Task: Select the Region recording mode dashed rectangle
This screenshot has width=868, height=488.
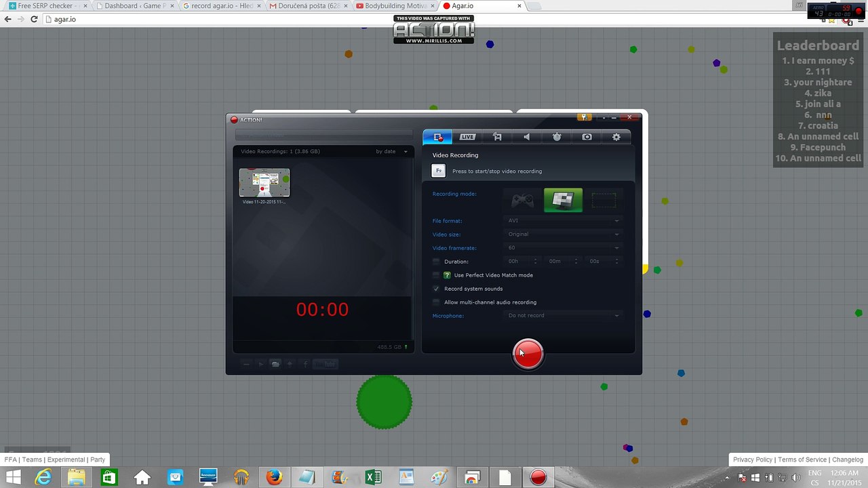Action: pyautogui.click(x=604, y=201)
